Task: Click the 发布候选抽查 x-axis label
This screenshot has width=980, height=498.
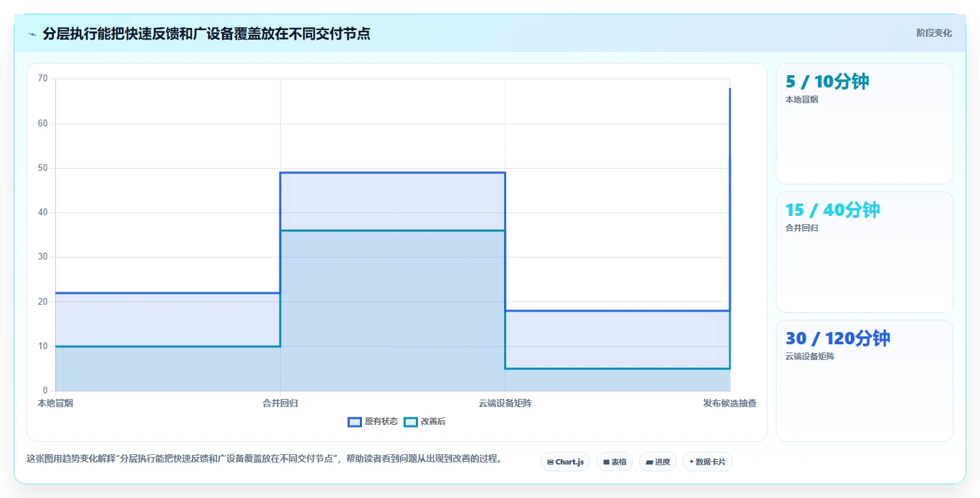Action: click(x=730, y=403)
